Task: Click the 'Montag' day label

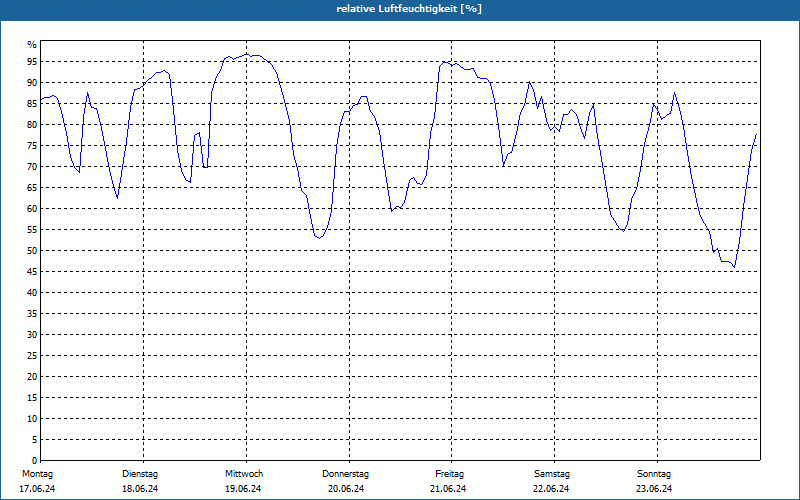Action: pyautogui.click(x=37, y=474)
